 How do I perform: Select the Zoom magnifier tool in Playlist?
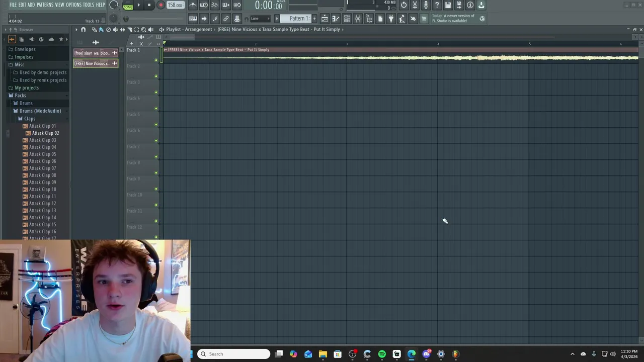click(x=143, y=30)
